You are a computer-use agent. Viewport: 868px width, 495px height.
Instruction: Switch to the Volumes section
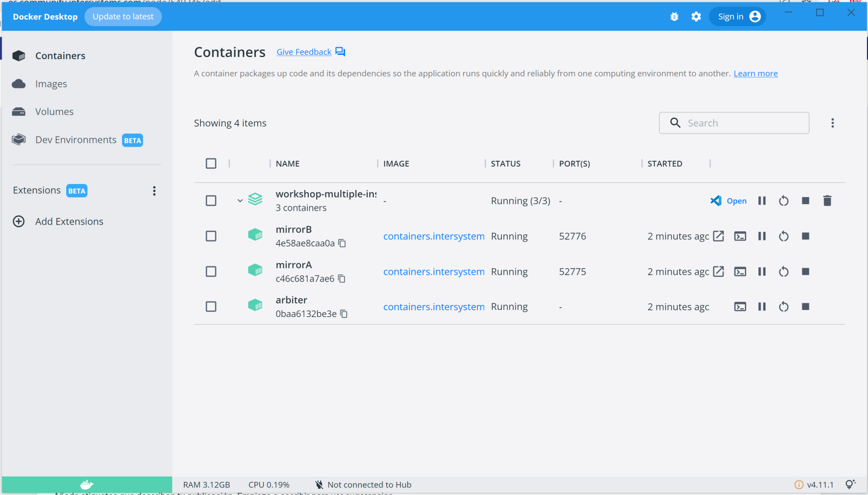54,112
